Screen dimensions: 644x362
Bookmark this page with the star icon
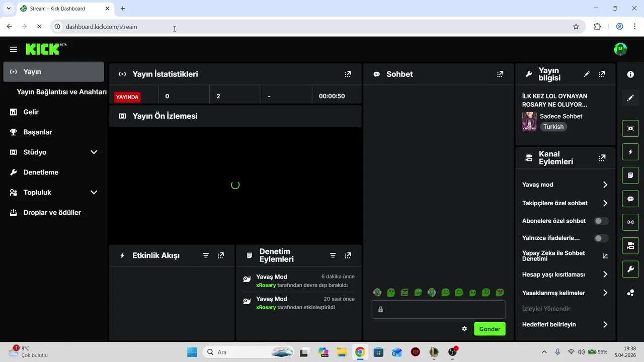[x=576, y=27]
